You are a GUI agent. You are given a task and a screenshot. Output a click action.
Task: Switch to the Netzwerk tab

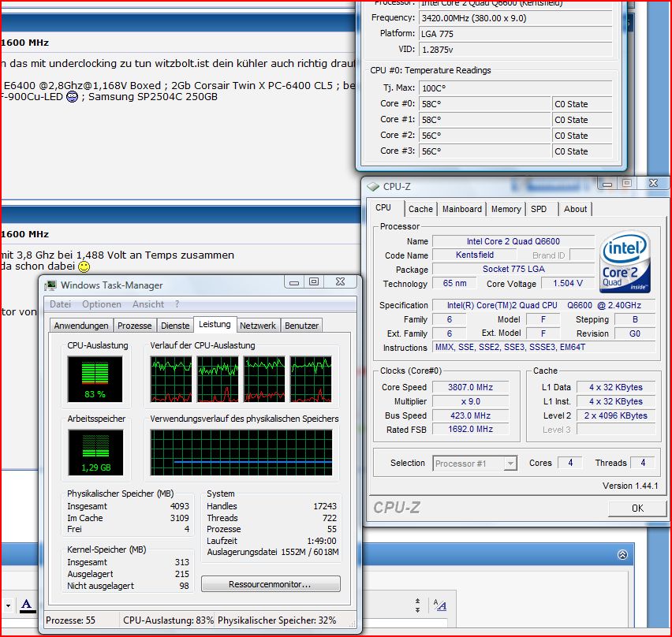(258, 326)
